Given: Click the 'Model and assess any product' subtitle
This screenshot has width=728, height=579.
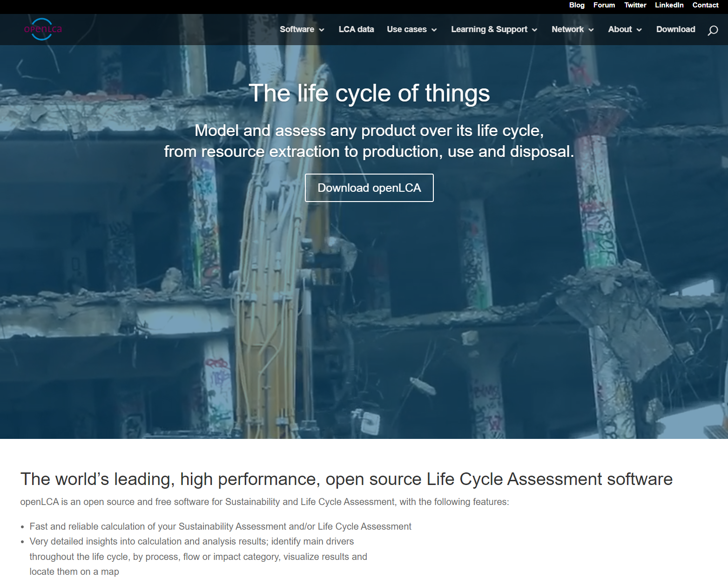Looking at the screenshot, I should 369,141.
